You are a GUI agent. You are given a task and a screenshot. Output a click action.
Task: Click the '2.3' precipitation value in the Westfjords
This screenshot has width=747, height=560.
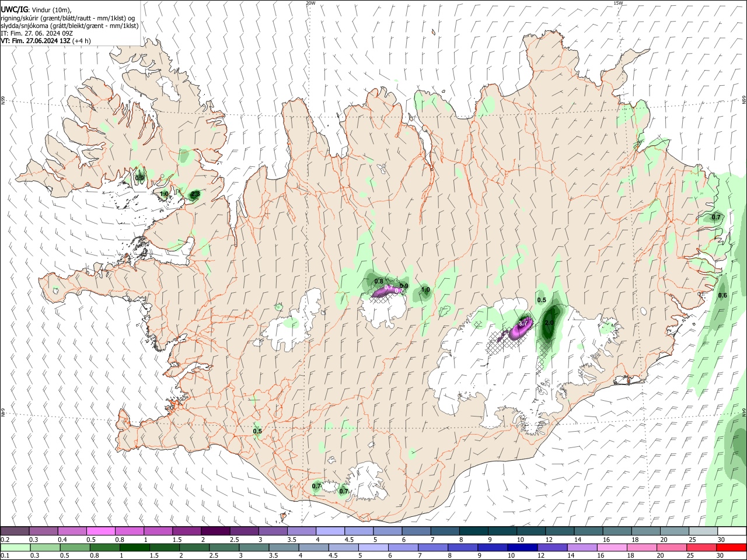click(196, 194)
